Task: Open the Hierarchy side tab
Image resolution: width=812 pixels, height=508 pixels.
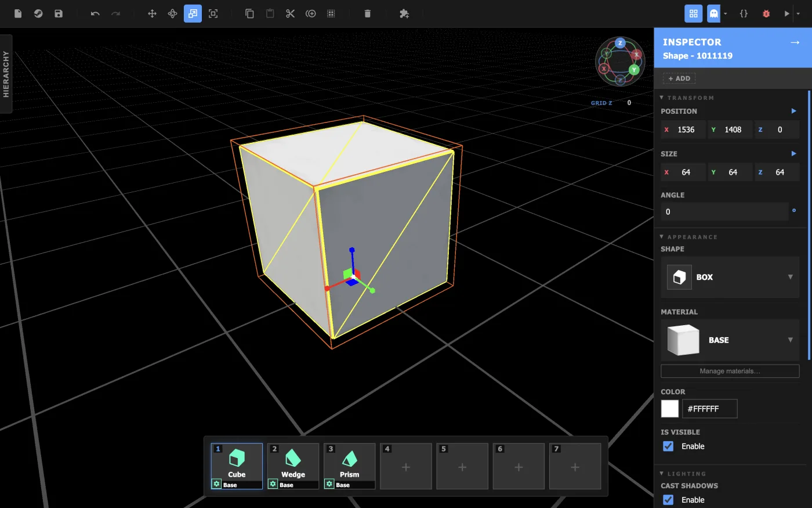Action: click(6, 74)
